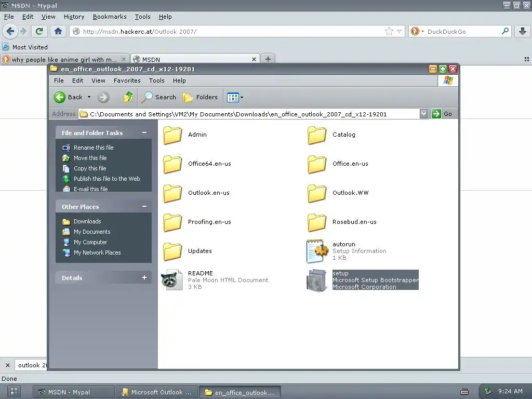Click the Go button next to address bar
The width and height of the screenshot is (532, 399).
point(442,114)
